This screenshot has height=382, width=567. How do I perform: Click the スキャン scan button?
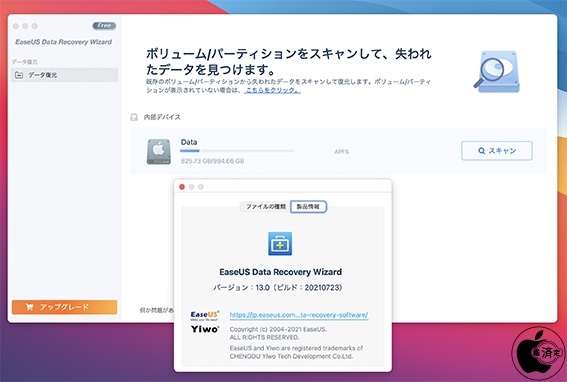[496, 150]
